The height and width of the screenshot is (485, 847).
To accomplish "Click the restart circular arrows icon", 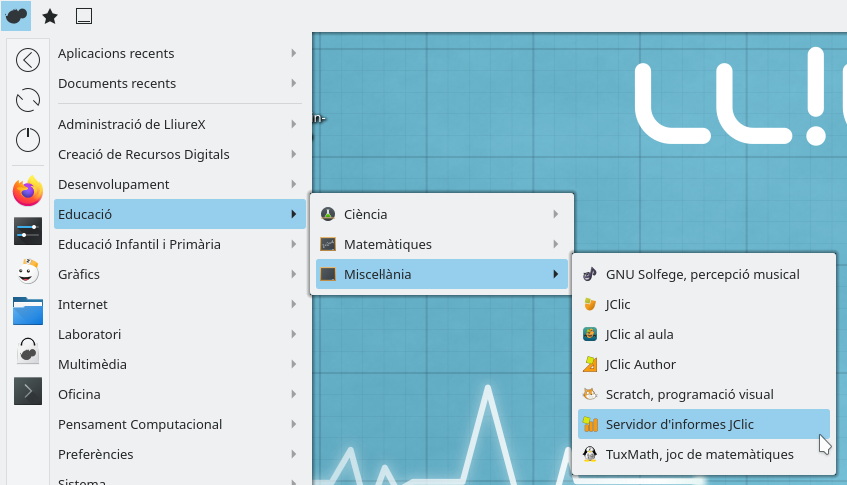I will pyautogui.click(x=28, y=99).
